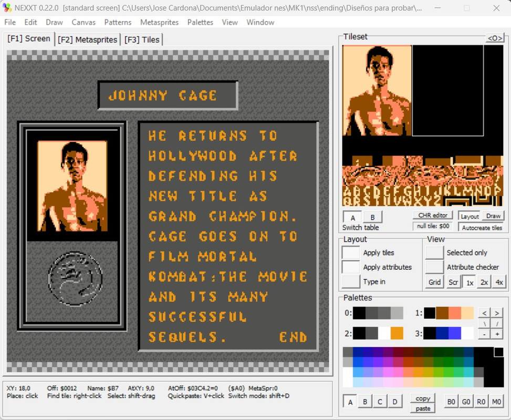Open the Palettes menu
The height and width of the screenshot is (420, 511).
pos(200,22)
